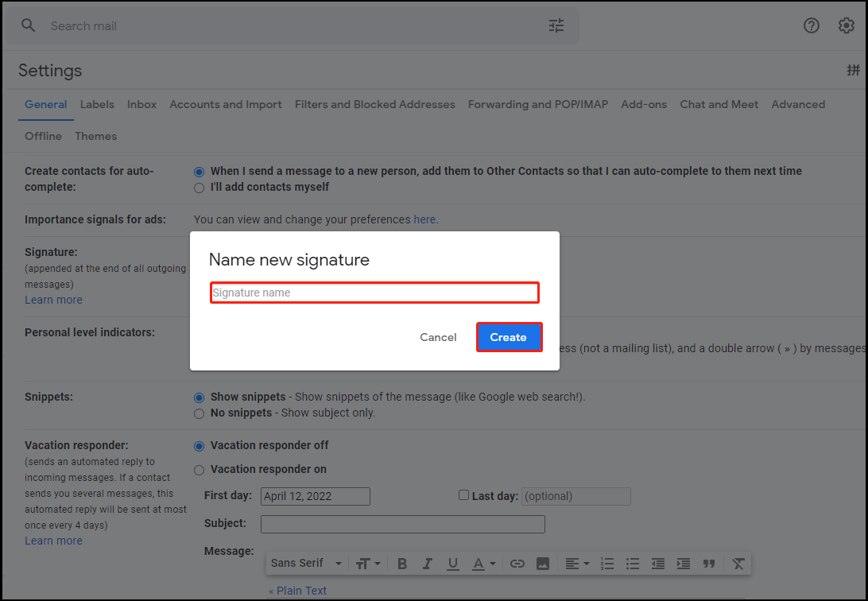
Task: Focus the 'Signature name' text field
Action: 374,293
